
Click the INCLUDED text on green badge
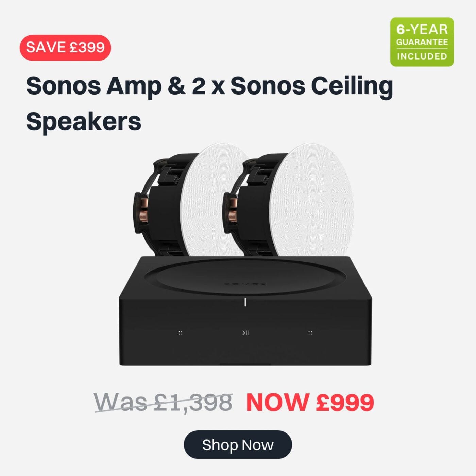click(x=422, y=56)
